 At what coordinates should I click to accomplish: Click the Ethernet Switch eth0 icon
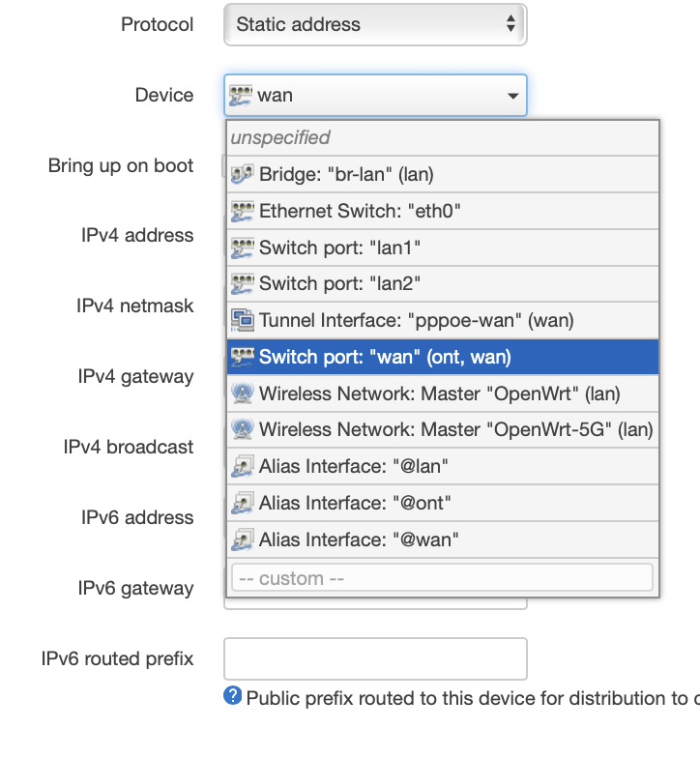pyautogui.click(x=242, y=211)
